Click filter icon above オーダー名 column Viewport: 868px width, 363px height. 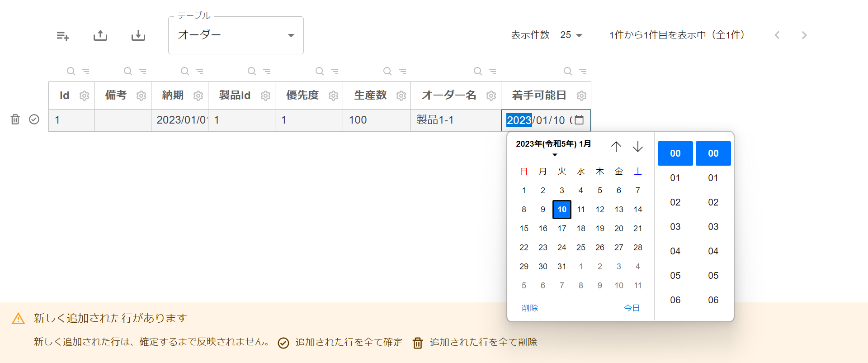click(492, 71)
